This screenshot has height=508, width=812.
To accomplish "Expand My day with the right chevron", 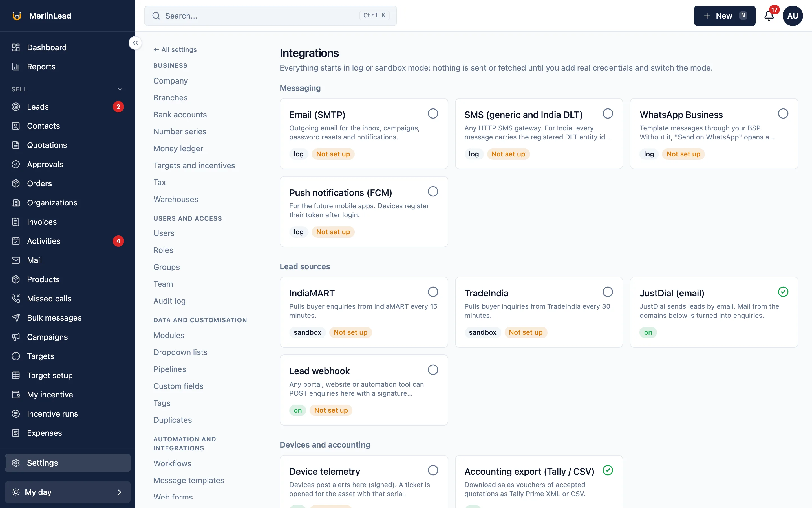I will tap(120, 492).
